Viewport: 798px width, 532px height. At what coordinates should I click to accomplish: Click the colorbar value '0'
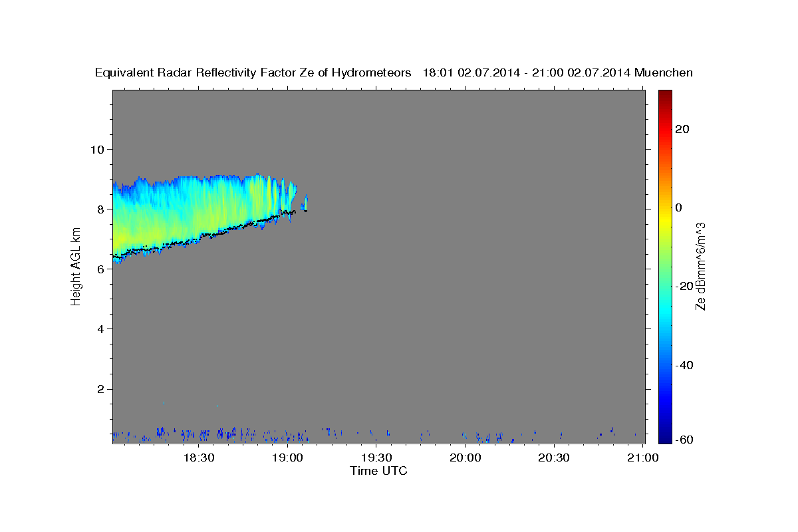click(679, 207)
